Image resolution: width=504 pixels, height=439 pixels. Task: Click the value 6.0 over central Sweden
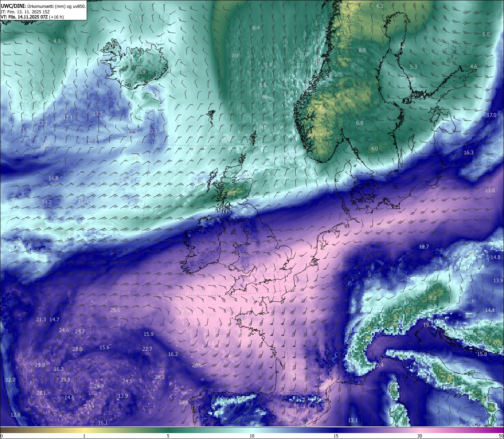point(359,123)
